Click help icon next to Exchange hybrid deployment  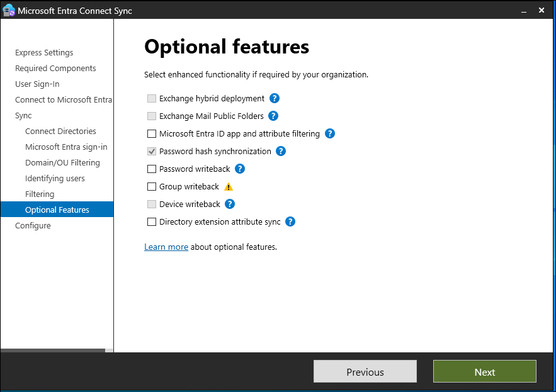[x=275, y=98]
